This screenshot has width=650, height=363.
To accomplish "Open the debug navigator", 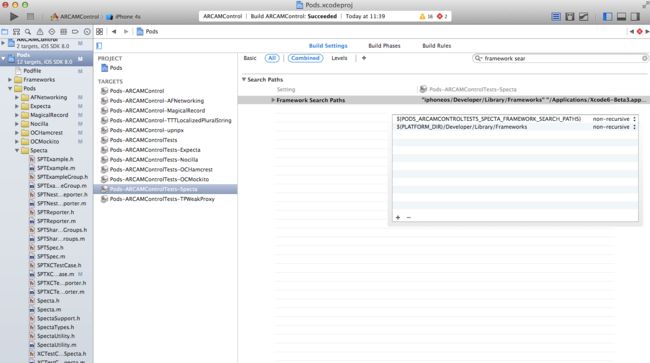I will [63, 31].
